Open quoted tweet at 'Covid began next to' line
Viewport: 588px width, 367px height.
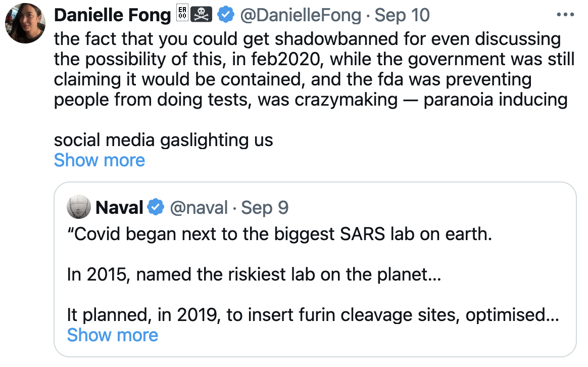click(279, 235)
